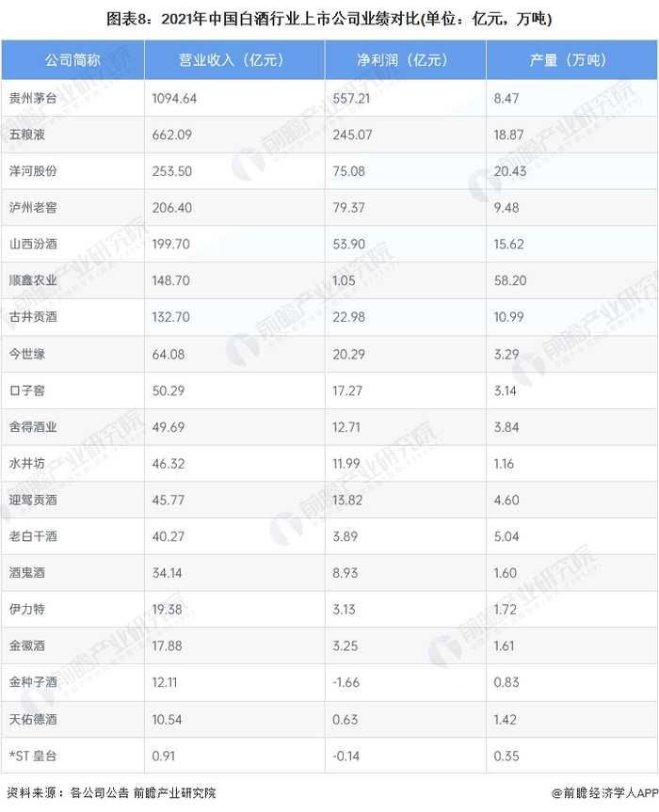Viewport: 659px width, 812px height.
Task: Click the net profit value 8.93
Action: 346,573
